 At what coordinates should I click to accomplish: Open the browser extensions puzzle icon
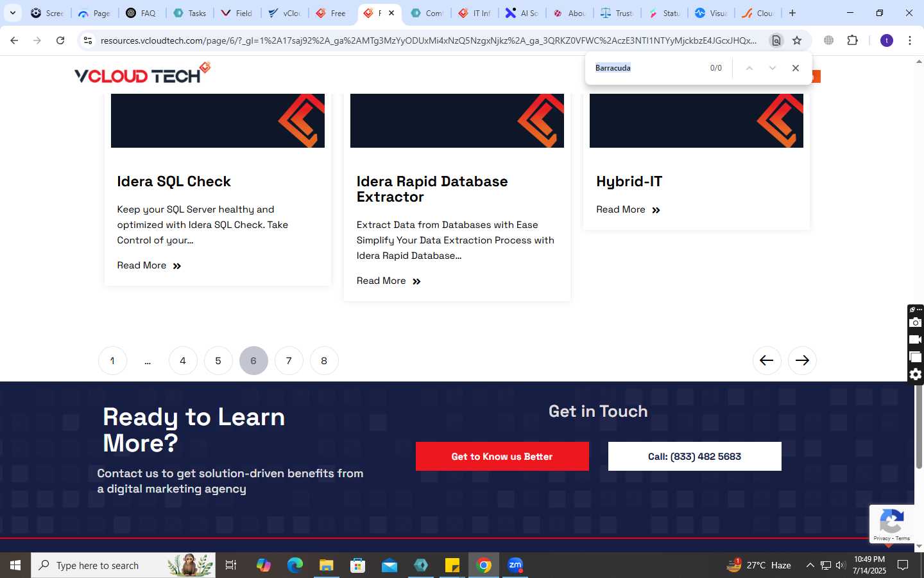click(852, 40)
